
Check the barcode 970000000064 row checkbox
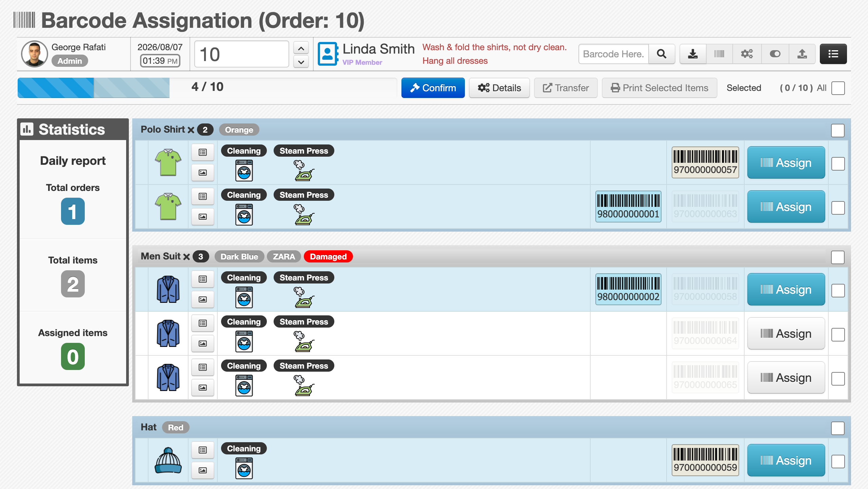(838, 335)
